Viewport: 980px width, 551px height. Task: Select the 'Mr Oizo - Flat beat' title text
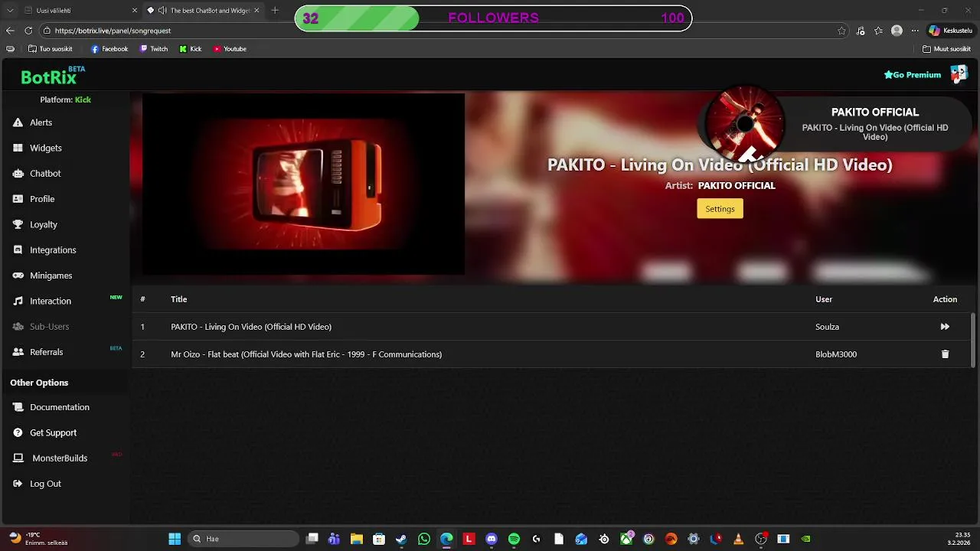tap(306, 354)
